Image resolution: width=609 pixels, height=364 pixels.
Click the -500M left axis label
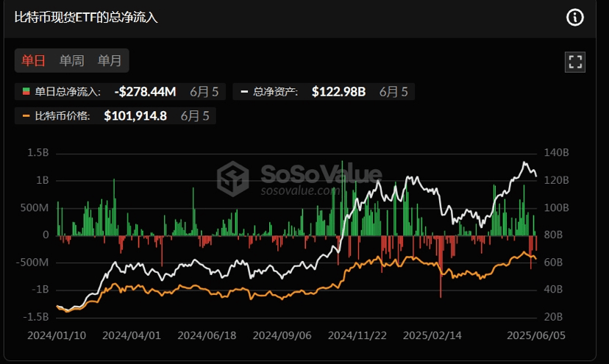pos(32,263)
